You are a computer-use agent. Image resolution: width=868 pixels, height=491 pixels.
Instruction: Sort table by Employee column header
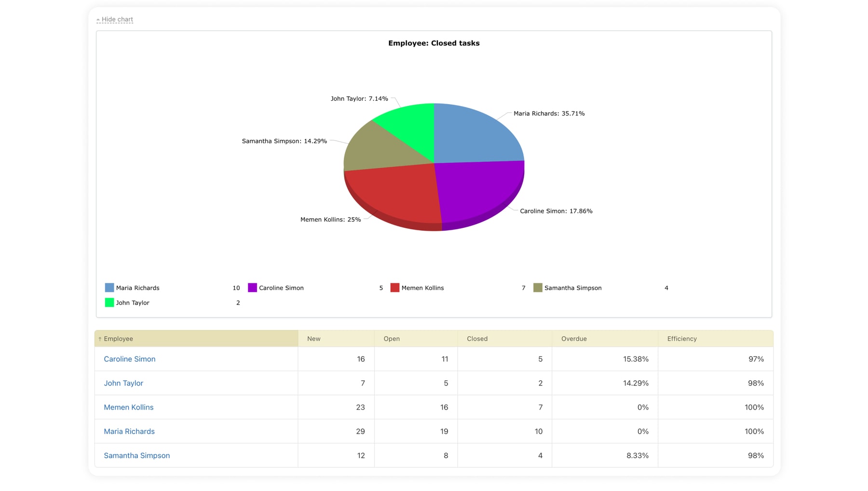[119, 339]
